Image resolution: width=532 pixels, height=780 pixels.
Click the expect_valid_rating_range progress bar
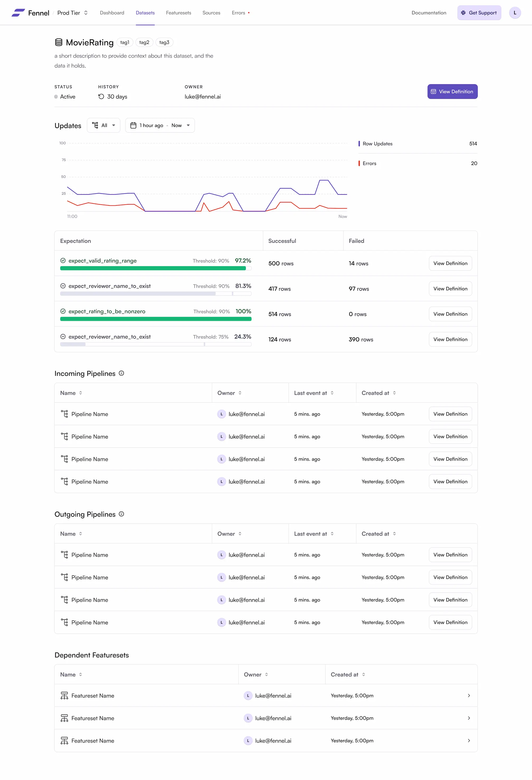(156, 268)
